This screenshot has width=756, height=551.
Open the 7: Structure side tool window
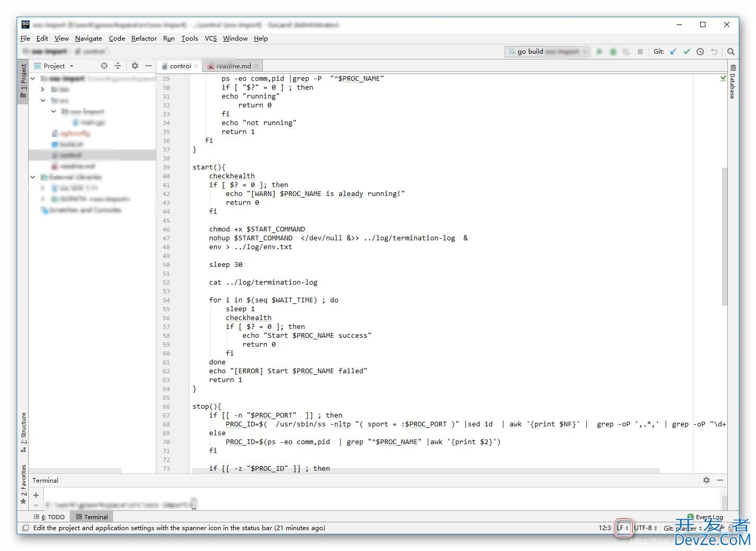[x=23, y=432]
